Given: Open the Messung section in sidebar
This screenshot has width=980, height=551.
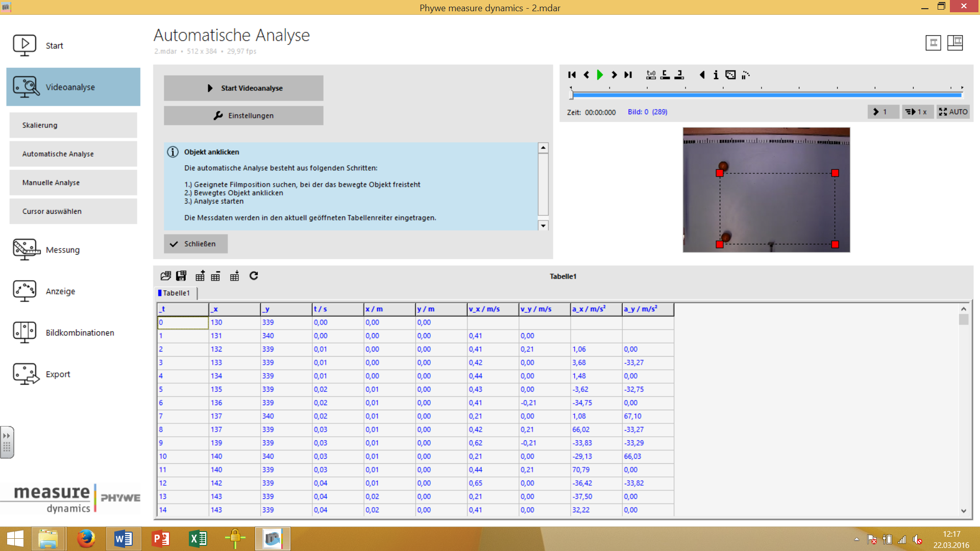Looking at the screenshot, I should (x=62, y=250).
